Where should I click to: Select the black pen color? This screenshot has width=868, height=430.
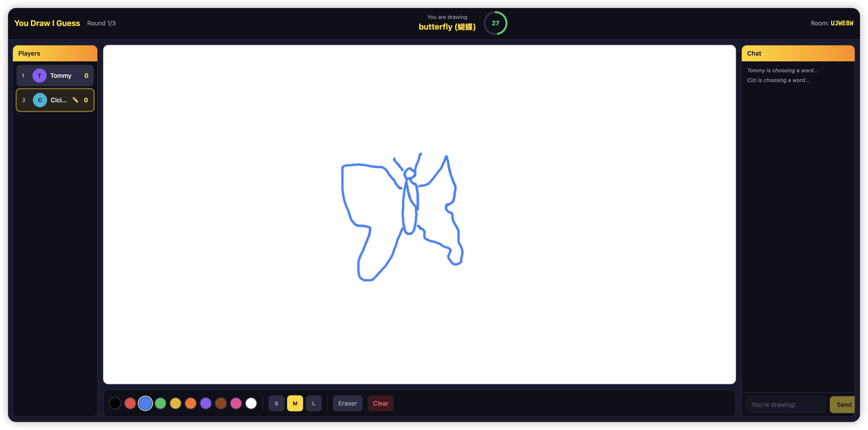[x=115, y=403]
